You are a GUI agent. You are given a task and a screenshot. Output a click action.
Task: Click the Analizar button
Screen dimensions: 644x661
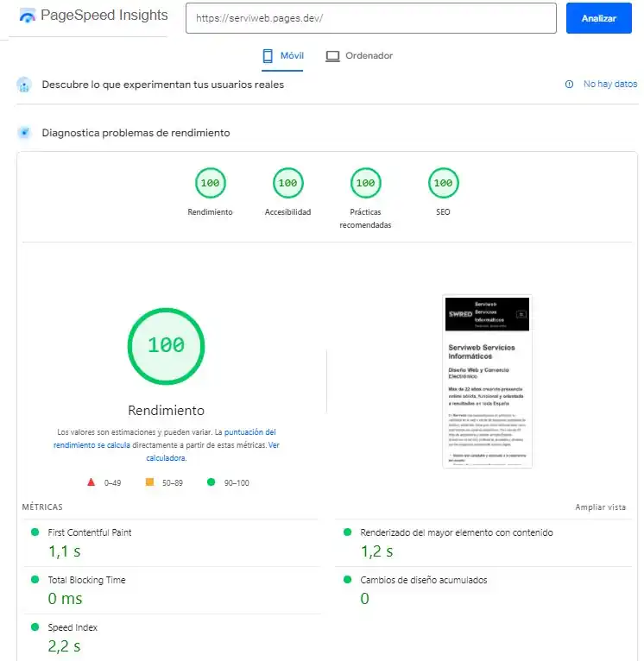(x=598, y=18)
